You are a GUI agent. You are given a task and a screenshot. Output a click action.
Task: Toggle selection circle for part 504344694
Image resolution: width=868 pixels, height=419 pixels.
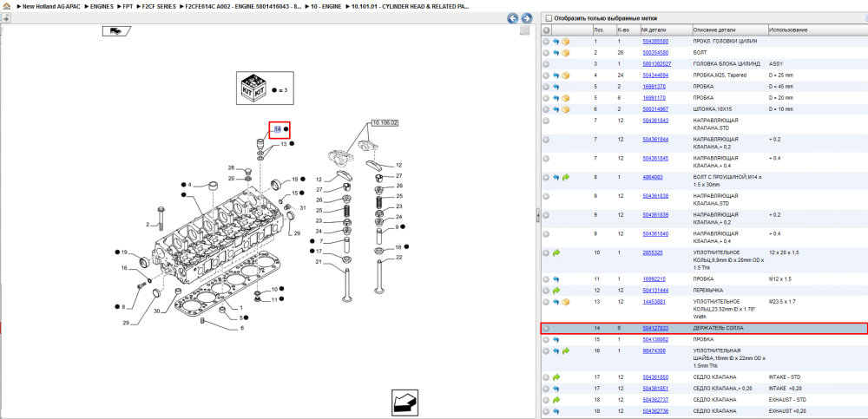coord(546,75)
